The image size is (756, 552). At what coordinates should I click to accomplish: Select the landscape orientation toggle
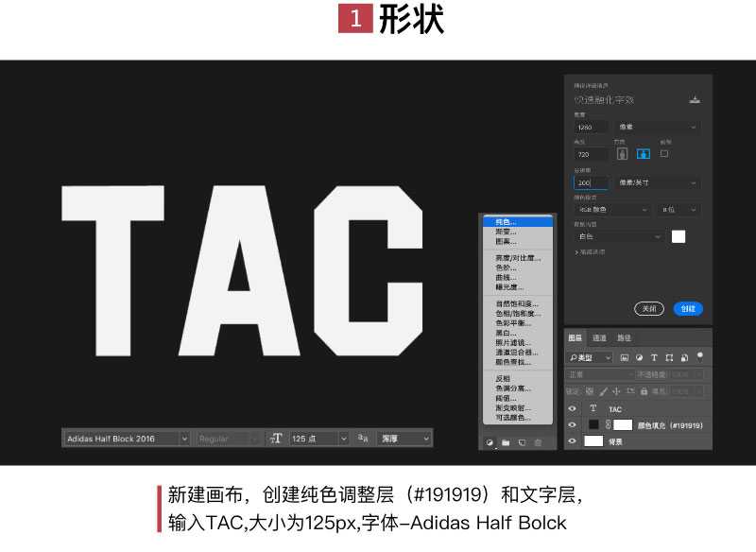(x=643, y=153)
